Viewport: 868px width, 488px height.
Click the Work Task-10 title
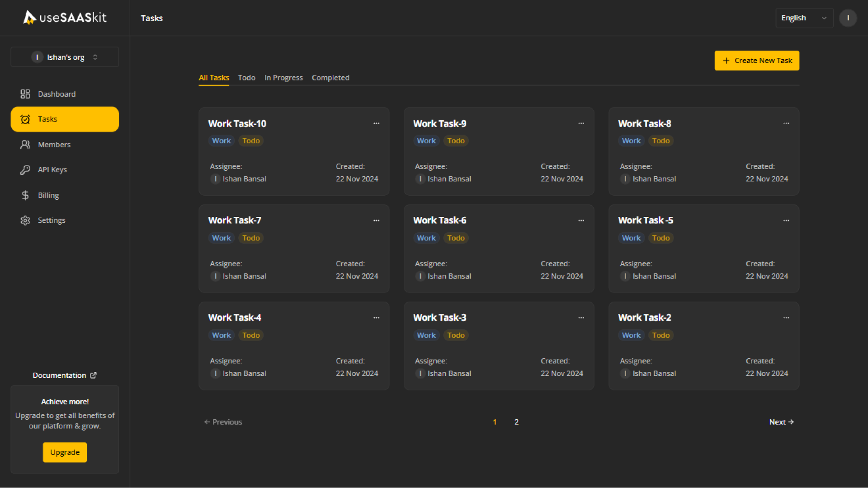click(237, 124)
